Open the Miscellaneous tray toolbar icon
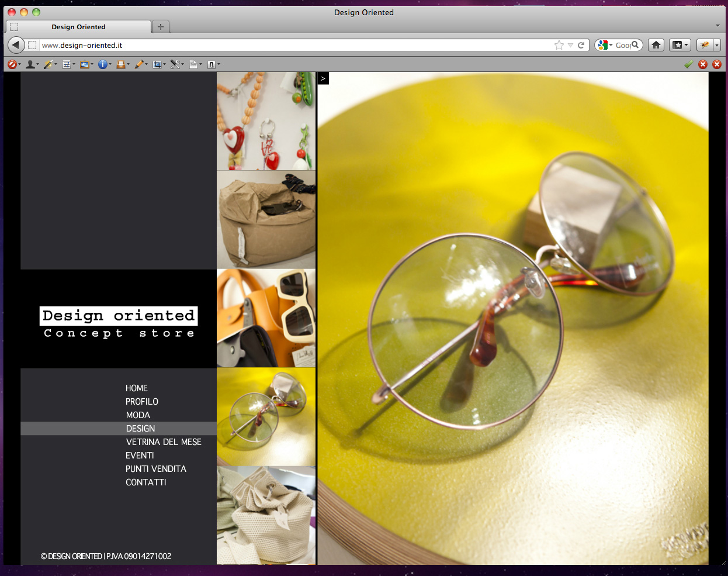Screen dimensions: 728x576 point(121,64)
